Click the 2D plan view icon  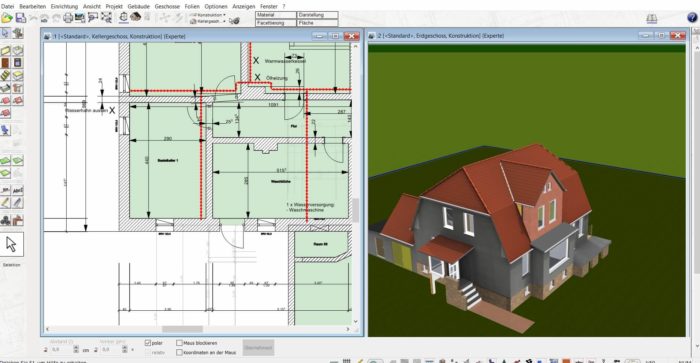click(x=124, y=17)
